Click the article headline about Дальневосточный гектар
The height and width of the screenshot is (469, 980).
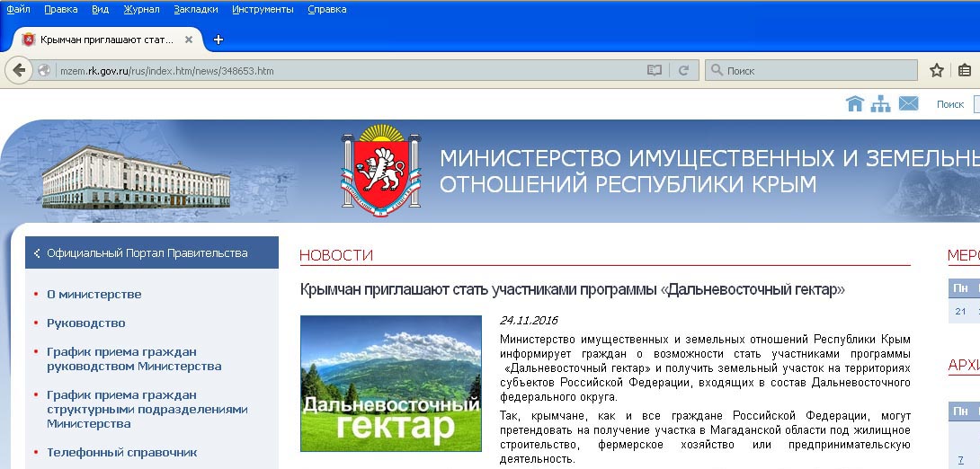(x=573, y=290)
